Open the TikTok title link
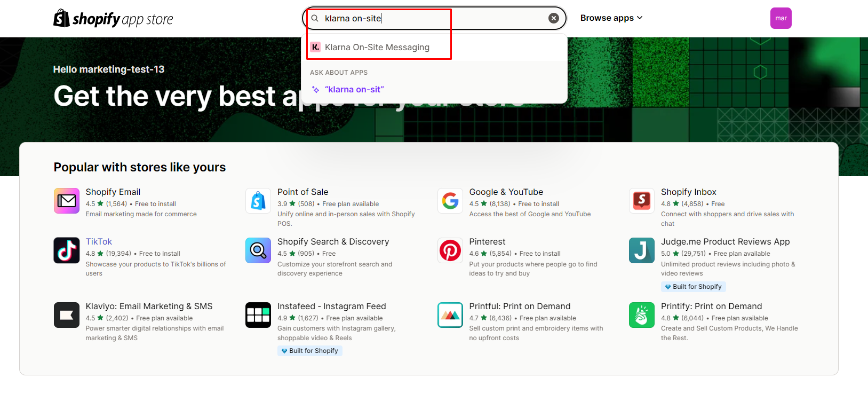 (99, 242)
